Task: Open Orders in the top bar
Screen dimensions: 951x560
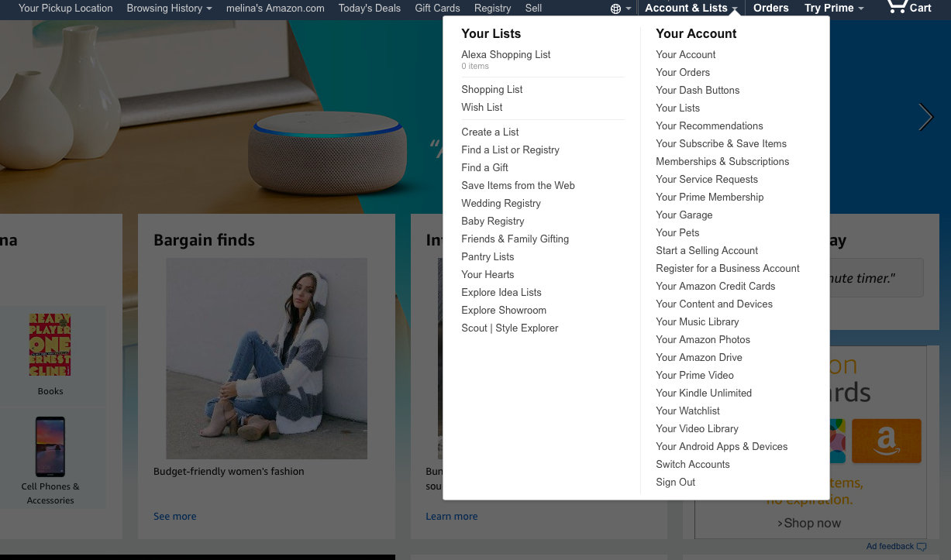Action: (771, 8)
